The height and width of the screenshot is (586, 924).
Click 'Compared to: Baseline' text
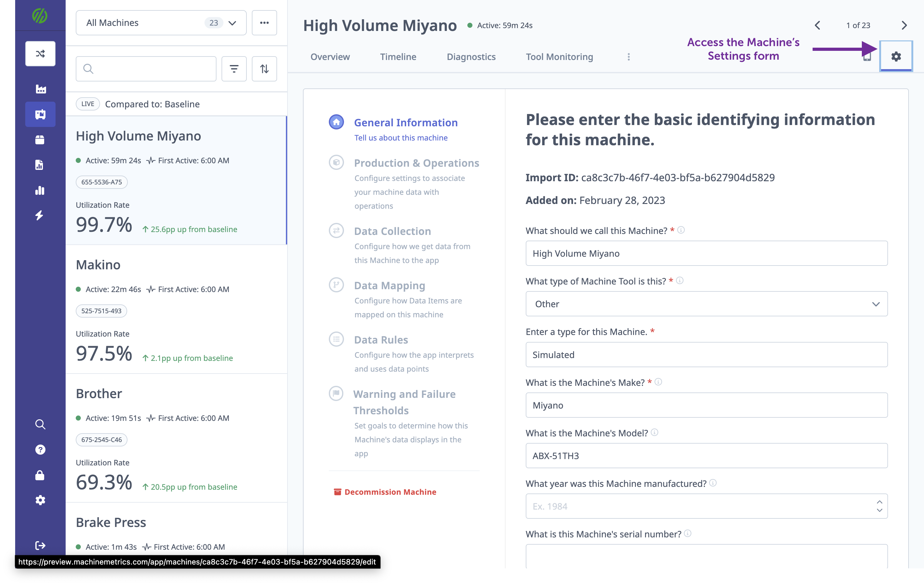(152, 104)
